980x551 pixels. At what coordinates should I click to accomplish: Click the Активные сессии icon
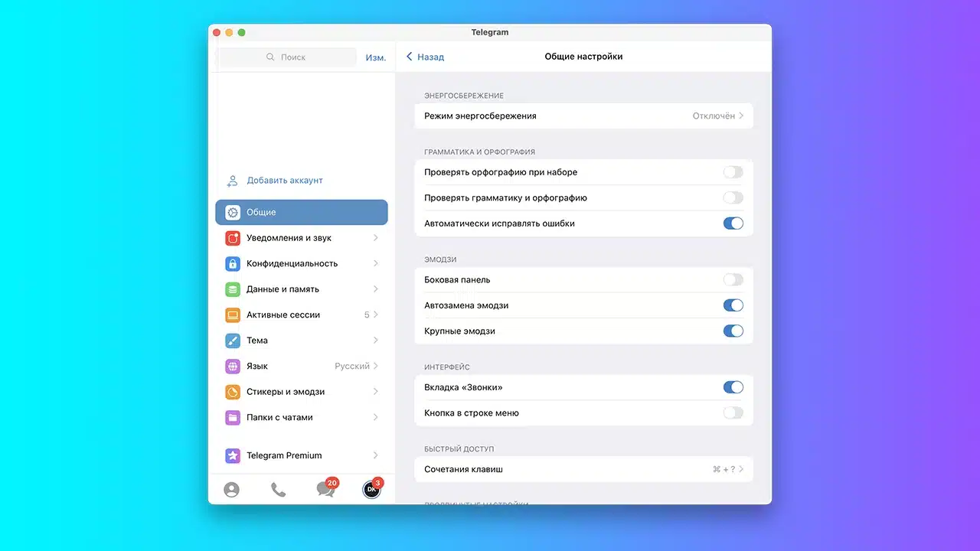pos(232,315)
